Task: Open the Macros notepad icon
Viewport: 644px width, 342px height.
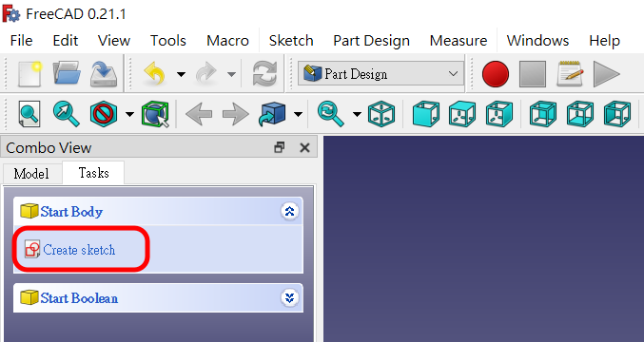Action: 570,74
